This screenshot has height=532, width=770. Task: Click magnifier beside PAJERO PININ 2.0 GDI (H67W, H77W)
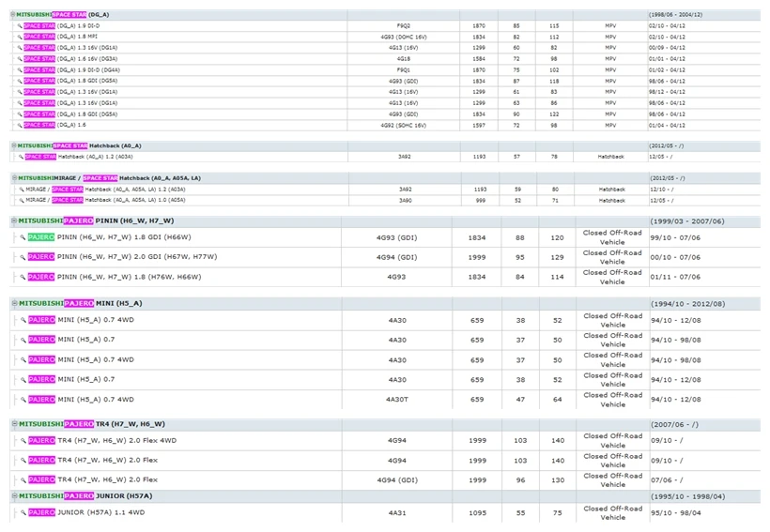pos(23,257)
